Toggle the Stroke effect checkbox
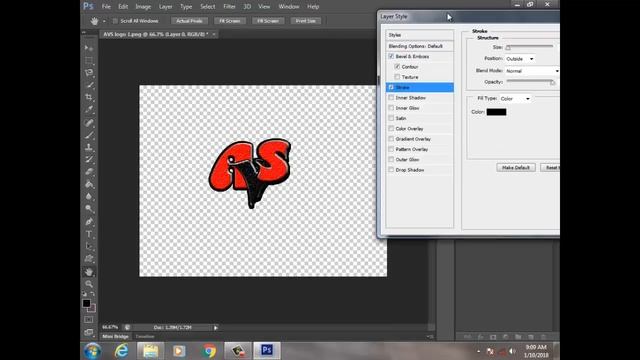The image size is (640, 360). [391, 87]
